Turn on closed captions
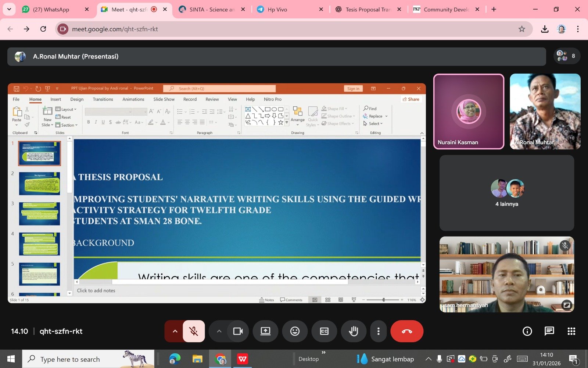 pos(324,331)
